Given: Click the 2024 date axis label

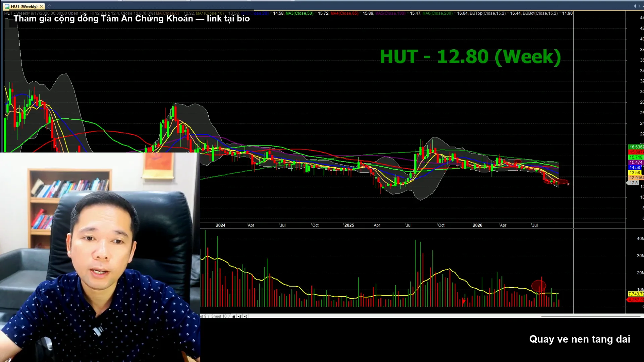Looking at the screenshot, I should (x=220, y=225).
